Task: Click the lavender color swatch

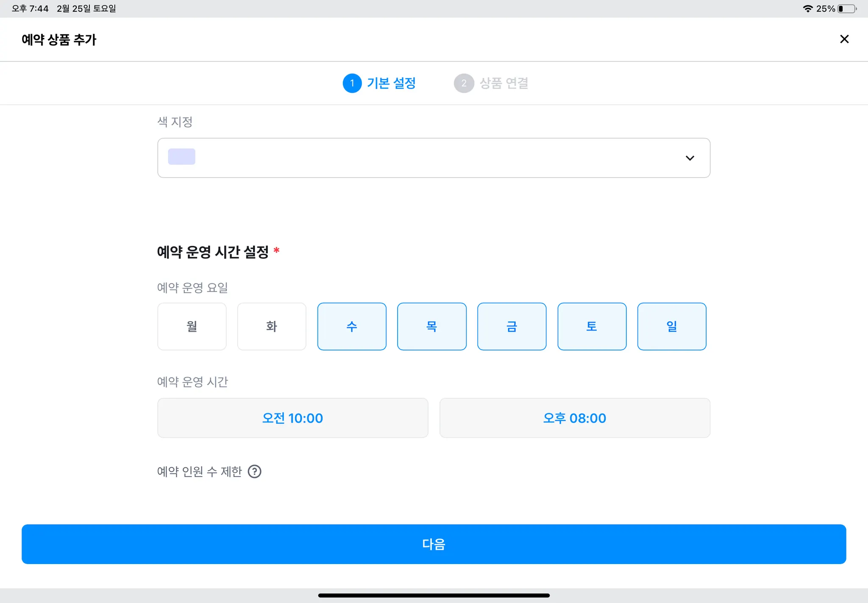Action: point(181,157)
